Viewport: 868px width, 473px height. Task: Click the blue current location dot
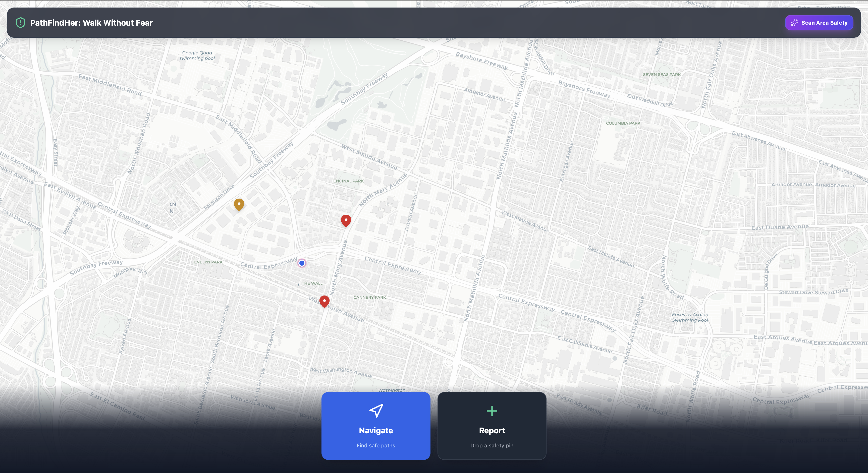302,263
